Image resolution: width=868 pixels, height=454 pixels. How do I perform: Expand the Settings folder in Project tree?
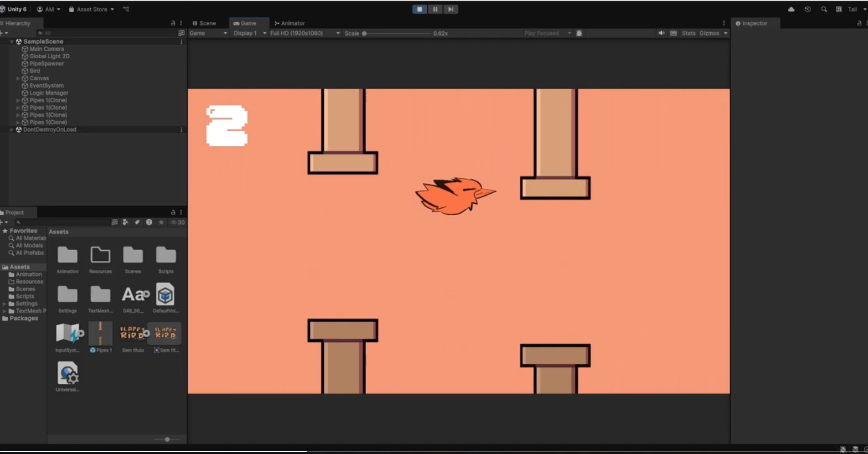pyautogui.click(x=5, y=304)
